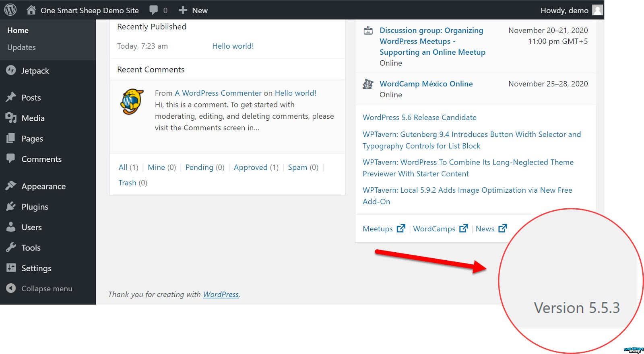
Task: Click the Media sidebar icon
Action: [x=11, y=118]
